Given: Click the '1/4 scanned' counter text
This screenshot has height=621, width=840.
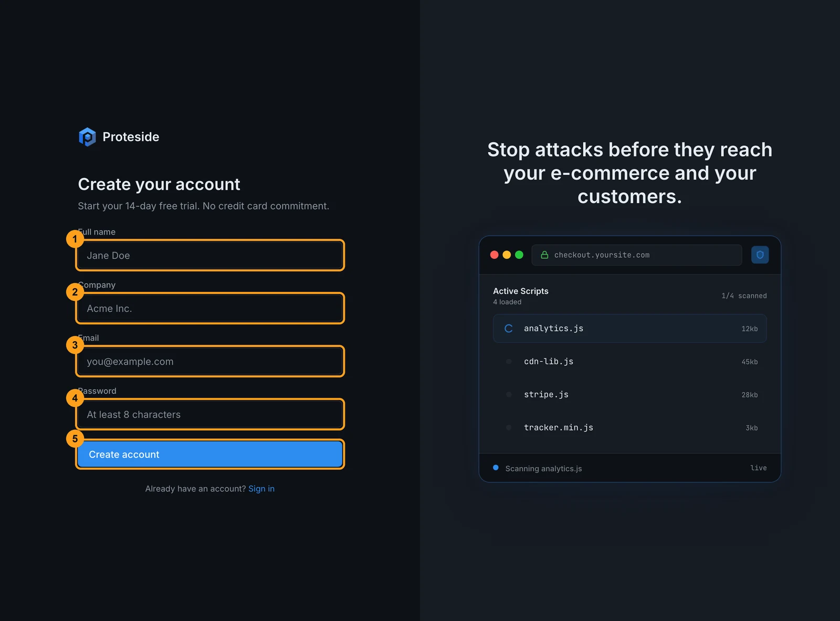Looking at the screenshot, I should pos(744,296).
